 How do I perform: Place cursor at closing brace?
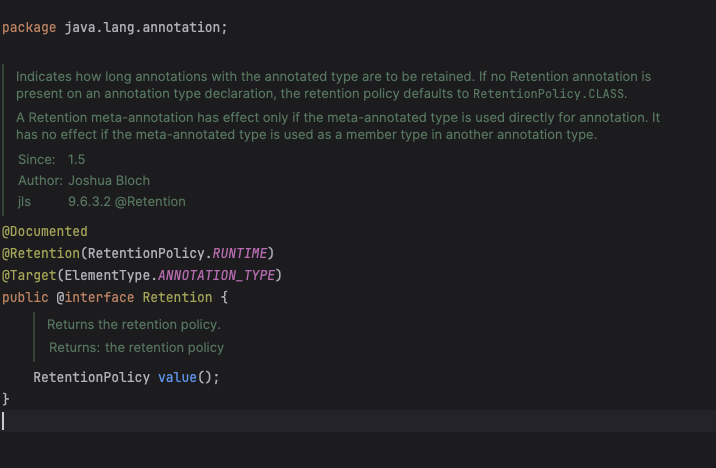[5, 399]
